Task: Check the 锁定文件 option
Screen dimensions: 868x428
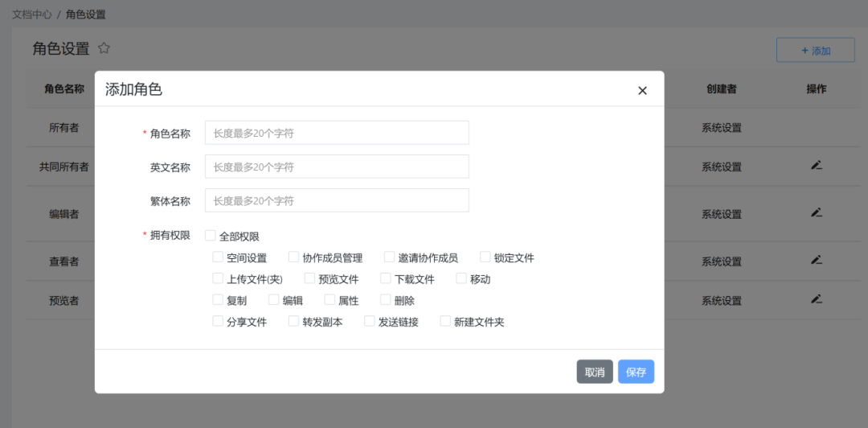Action: point(485,257)
